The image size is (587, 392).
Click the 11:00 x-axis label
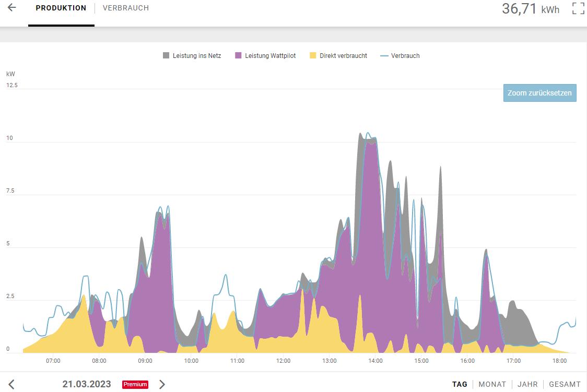(x=237, y=361)
